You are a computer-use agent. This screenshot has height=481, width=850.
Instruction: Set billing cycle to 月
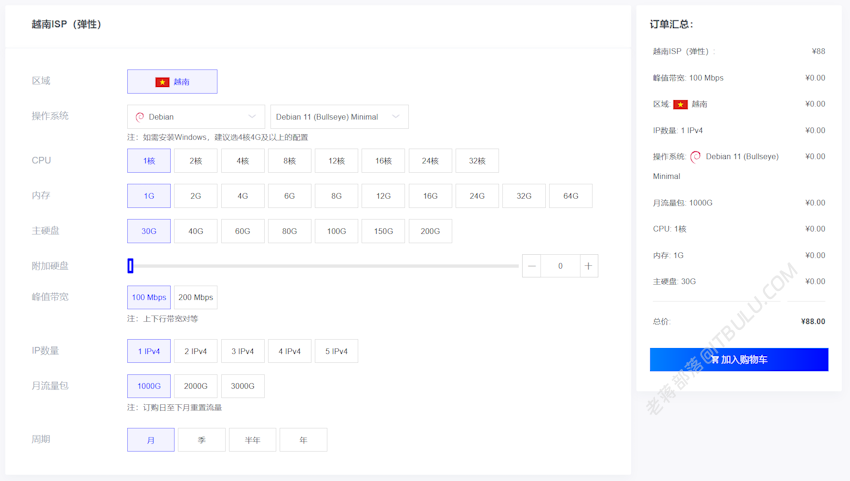click(x=151, y=440)
